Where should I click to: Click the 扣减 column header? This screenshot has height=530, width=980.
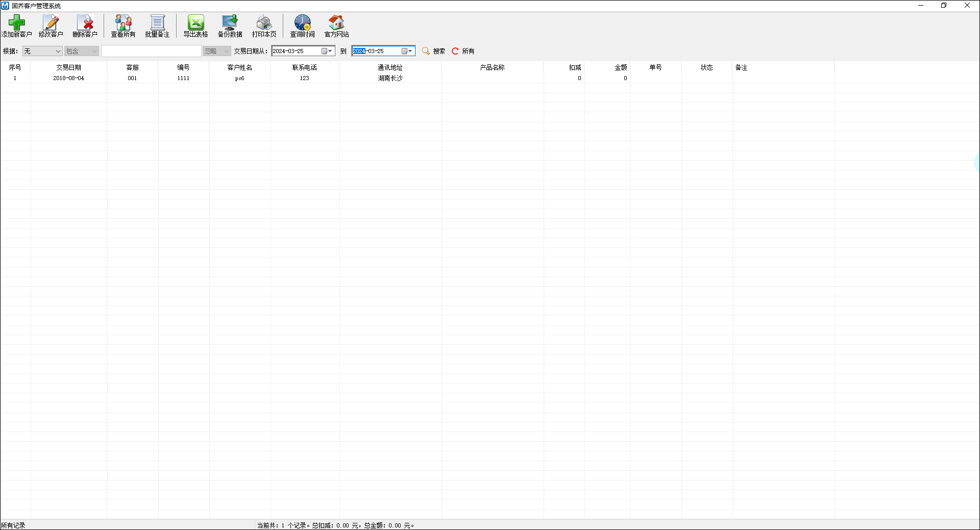pyautogui.click(x=564, y=67)
